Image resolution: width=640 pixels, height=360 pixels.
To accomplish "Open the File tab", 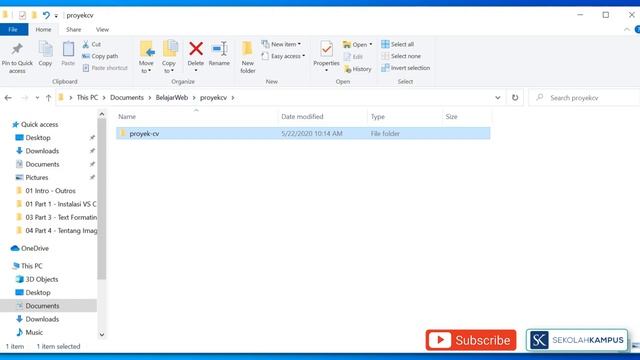I will click(x=13, y=29).
